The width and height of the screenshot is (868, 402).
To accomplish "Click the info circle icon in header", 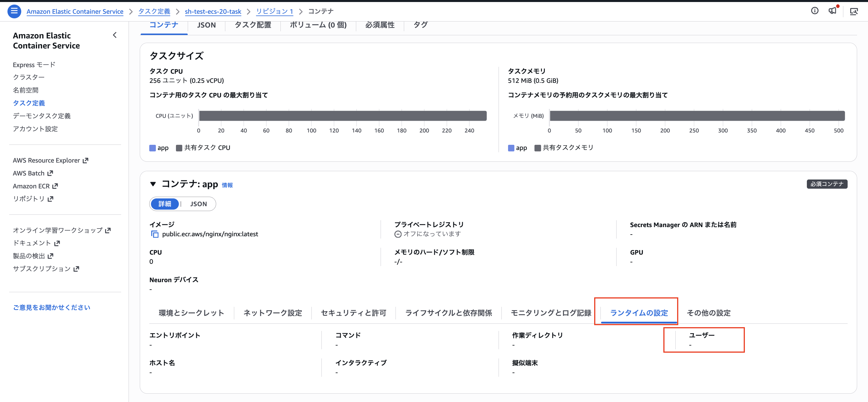I will click(x=814, y=11).
